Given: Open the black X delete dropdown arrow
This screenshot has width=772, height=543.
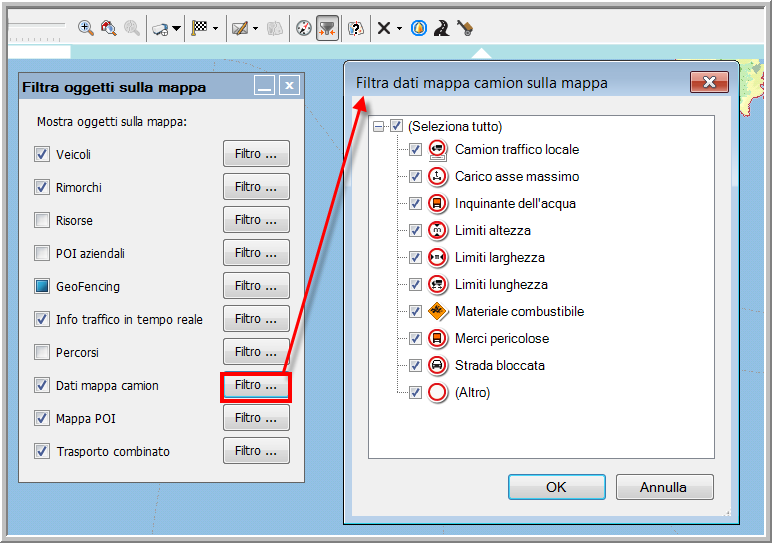Looking at the screenshot, I should [x=399, y=29].
